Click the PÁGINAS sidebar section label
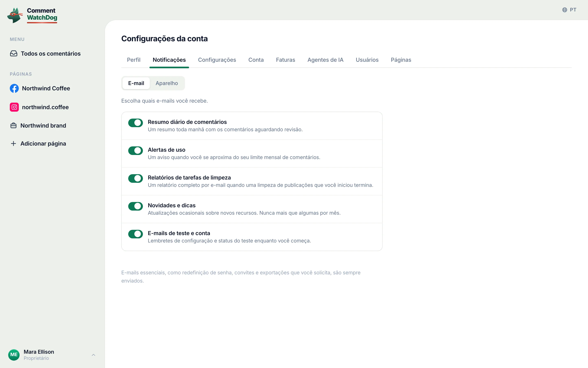 (21, 74)
